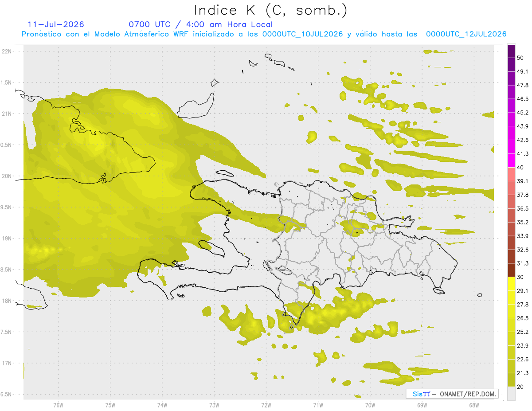Click the colorbar label '49.1'
532x411 pixels.
[x=523, y=71]
